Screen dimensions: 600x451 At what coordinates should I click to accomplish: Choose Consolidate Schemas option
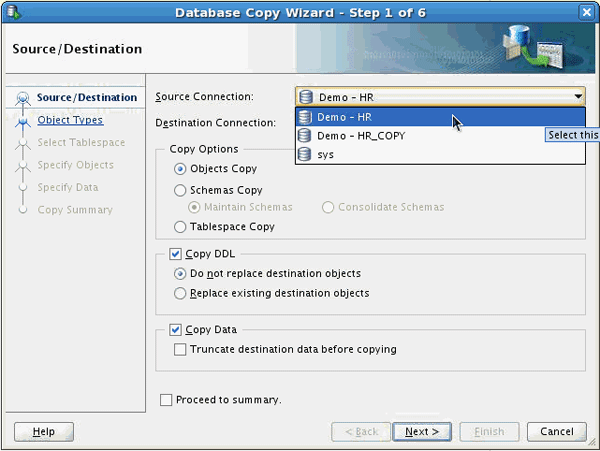328,207
